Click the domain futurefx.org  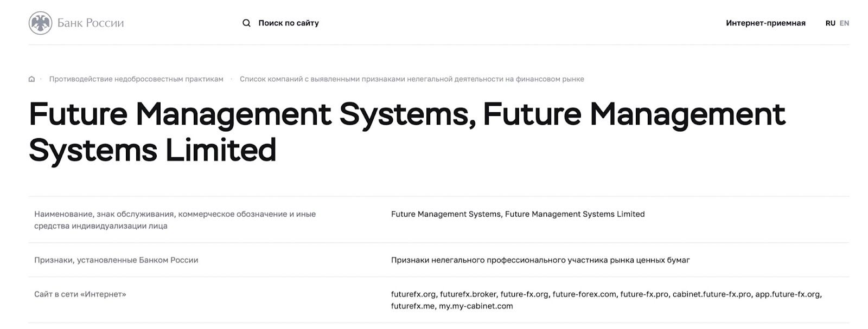pos(413,294)
